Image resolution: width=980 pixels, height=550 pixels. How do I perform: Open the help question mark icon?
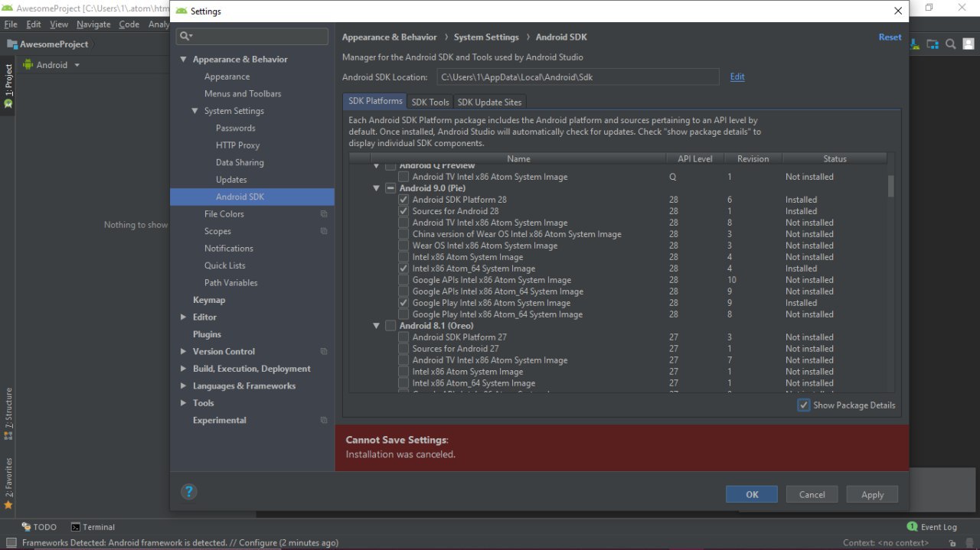[x=189, y=492]
